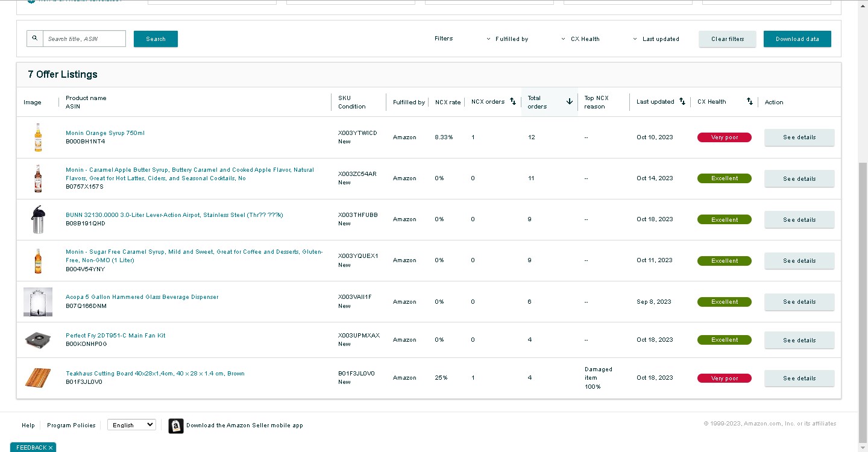Screen dimensions: 868x452
Task: Click the NCX rate column header
Action: coord(448,102)
